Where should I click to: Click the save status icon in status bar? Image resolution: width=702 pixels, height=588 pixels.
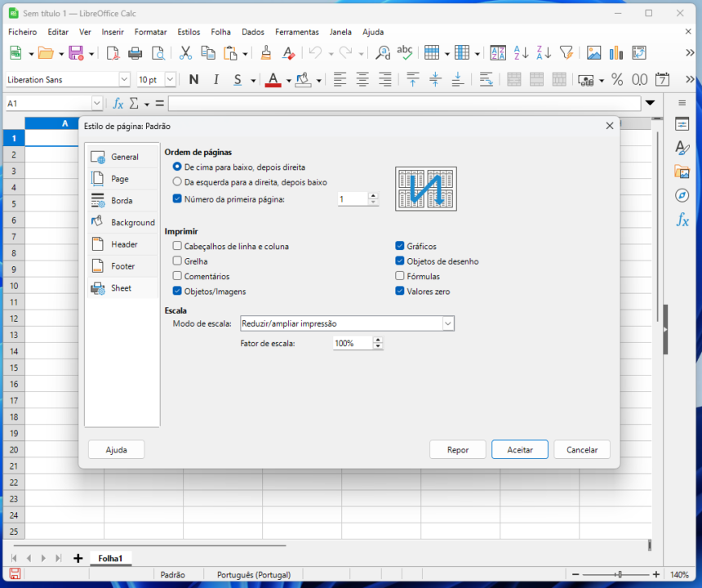pyautogui.click(x=15, y=574)
